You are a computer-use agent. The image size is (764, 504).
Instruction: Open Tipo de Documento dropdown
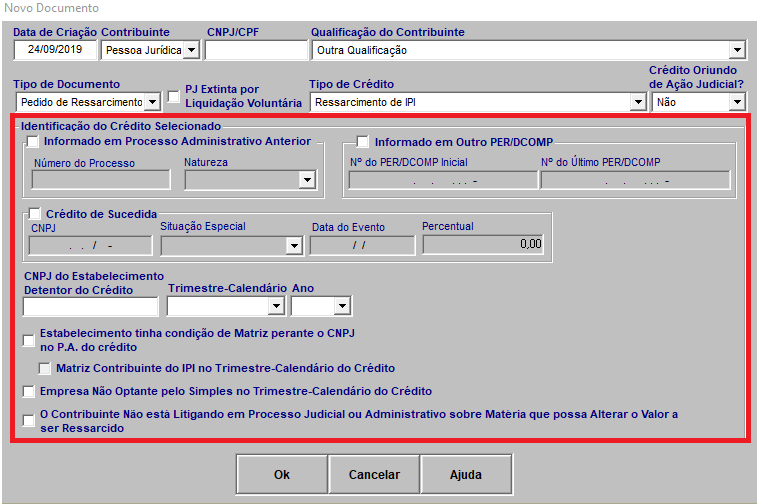pos(151,102)
